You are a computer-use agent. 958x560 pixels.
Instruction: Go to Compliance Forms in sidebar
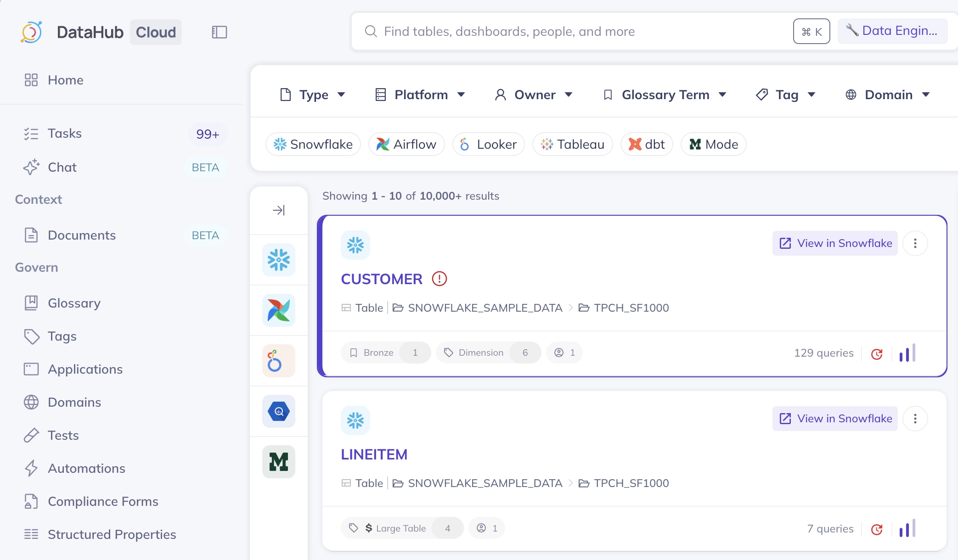click(103, 501)
